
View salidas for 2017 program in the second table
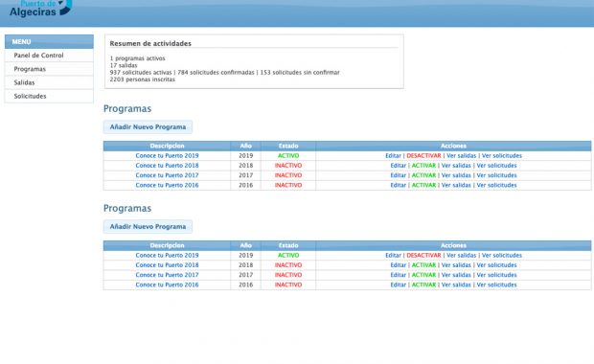tap(456, 275)
